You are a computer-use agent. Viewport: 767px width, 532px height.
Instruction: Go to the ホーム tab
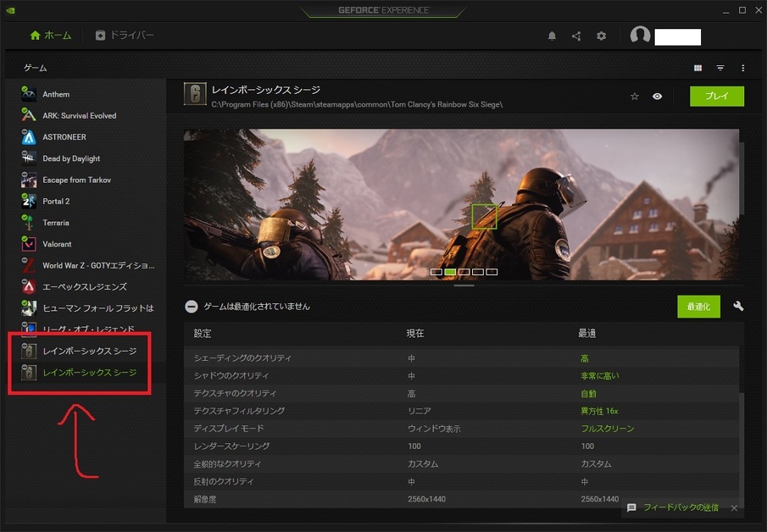pos(50,35)
